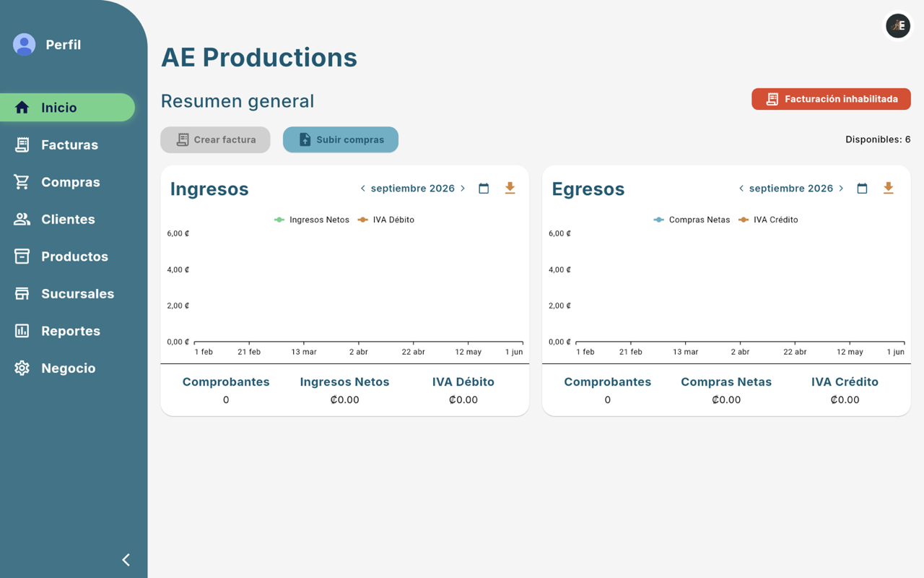924x578 pixels.
Task: Click the Negocio gear icon
Action: [x=22, y=368]
